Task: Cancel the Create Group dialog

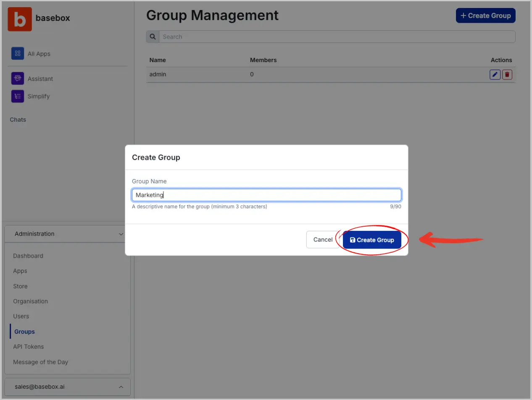Action: pyautogui.click(x=322, y=240)
